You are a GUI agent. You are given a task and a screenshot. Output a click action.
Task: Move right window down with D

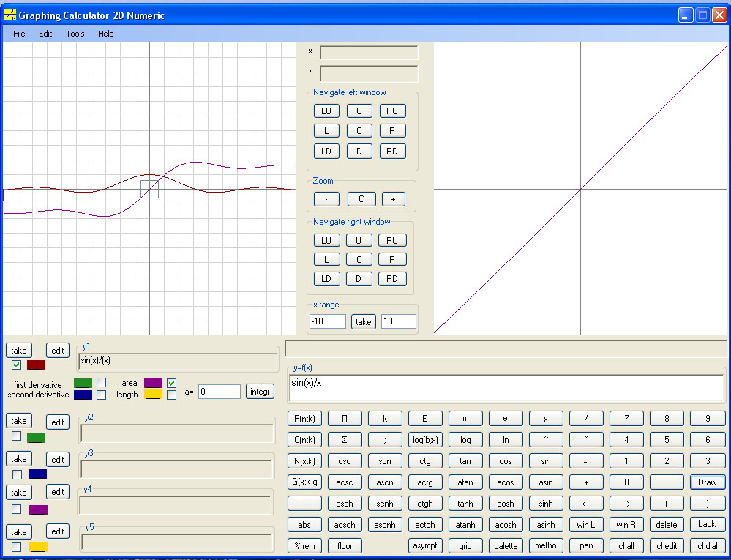359,279
